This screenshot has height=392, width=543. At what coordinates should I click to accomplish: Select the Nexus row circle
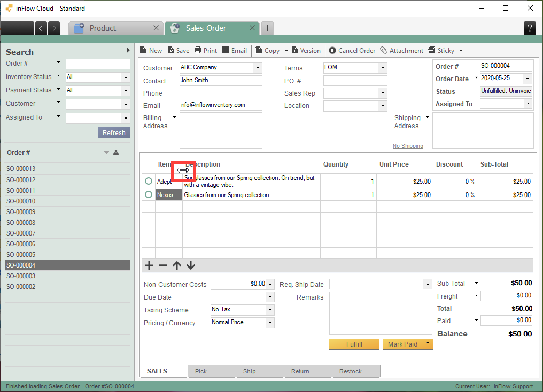pos(149,194)
